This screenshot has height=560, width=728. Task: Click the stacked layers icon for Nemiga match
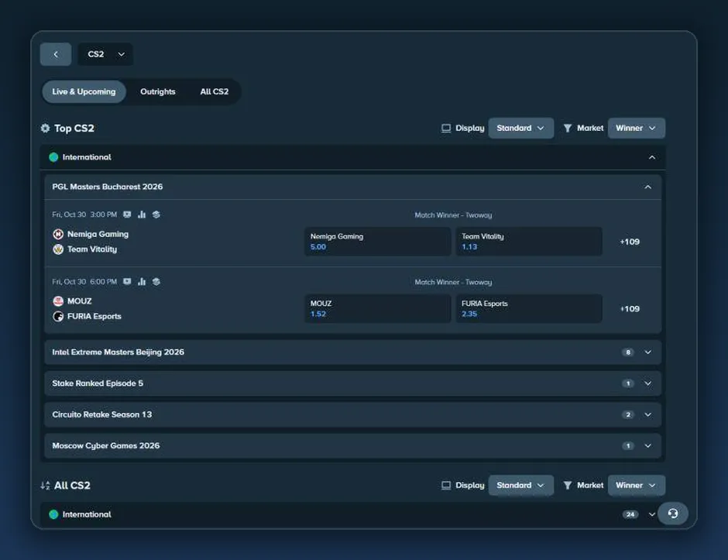click(x=156, y=215)
